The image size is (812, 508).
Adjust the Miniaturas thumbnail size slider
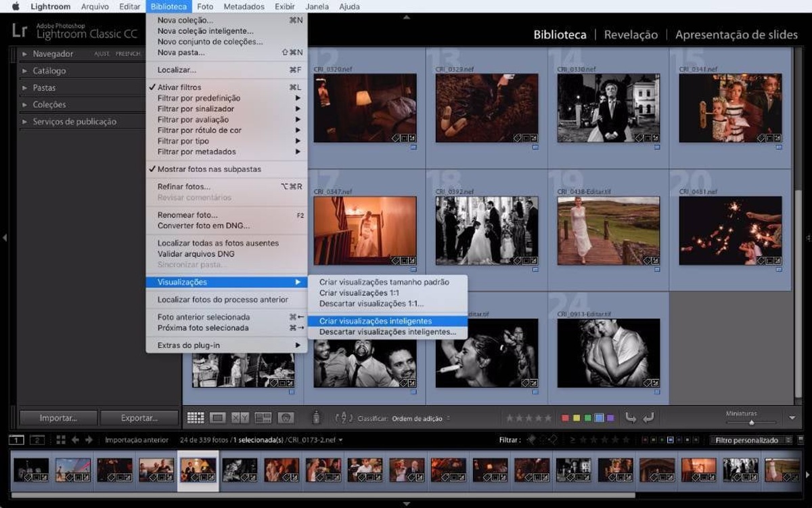point(751,423)
